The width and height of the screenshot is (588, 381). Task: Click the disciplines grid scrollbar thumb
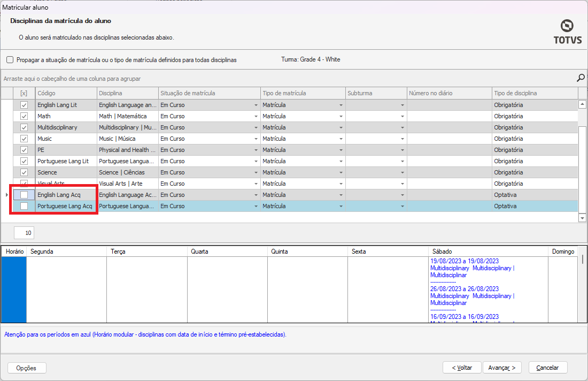point(582,169)
